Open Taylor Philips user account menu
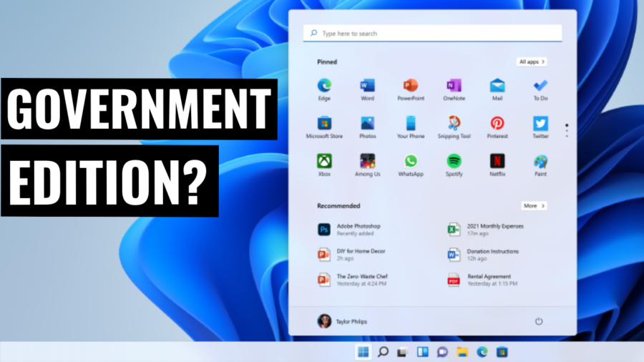Screen dimensions: 644x362 point(342,321)
